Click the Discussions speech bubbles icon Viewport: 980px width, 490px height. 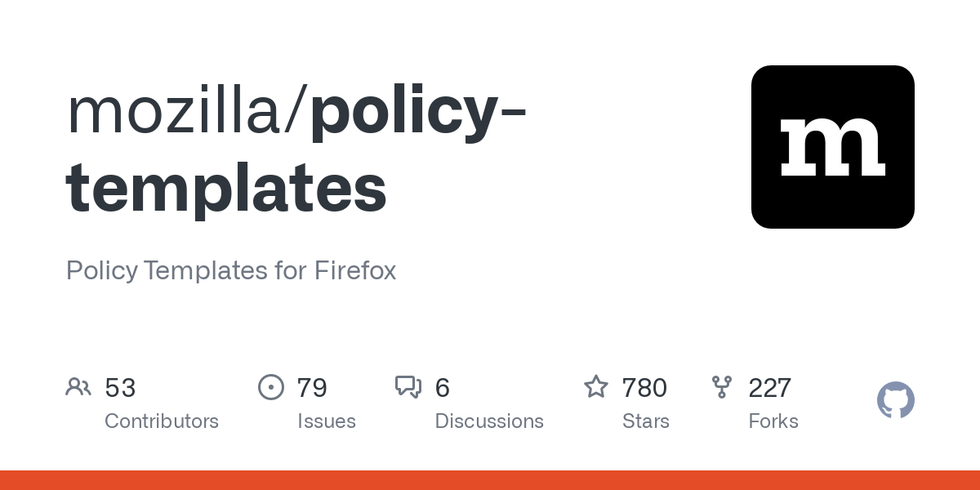408,387
